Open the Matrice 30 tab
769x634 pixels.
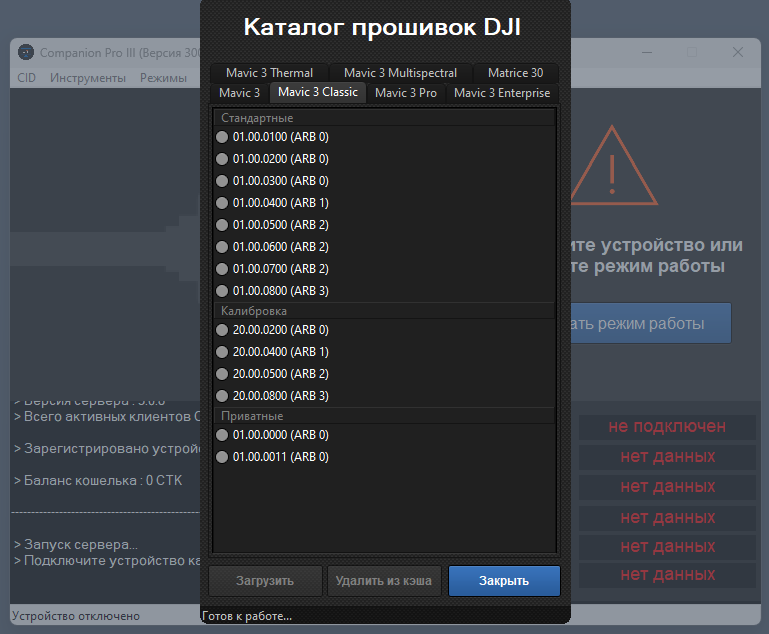coord(515,73)
